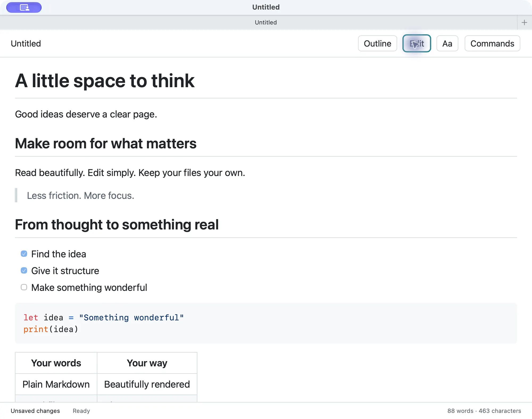
Task: Click the 'Untitled' document name in toolbar
Action: click(x=26, y=43)
